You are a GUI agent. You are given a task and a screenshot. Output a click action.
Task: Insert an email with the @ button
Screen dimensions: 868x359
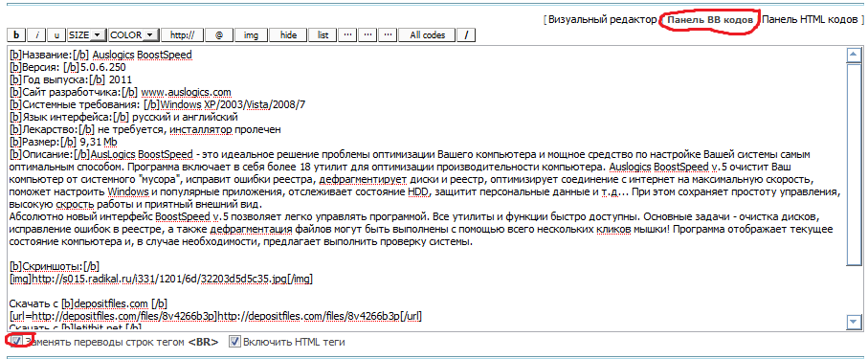click(x=219, y=34)
